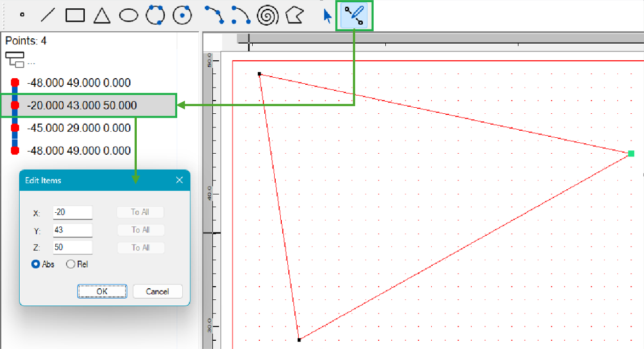The width and height of the screenshot is (644, 349).
Task: Click the bottom black triangle vertex
Action: [299, 340]
